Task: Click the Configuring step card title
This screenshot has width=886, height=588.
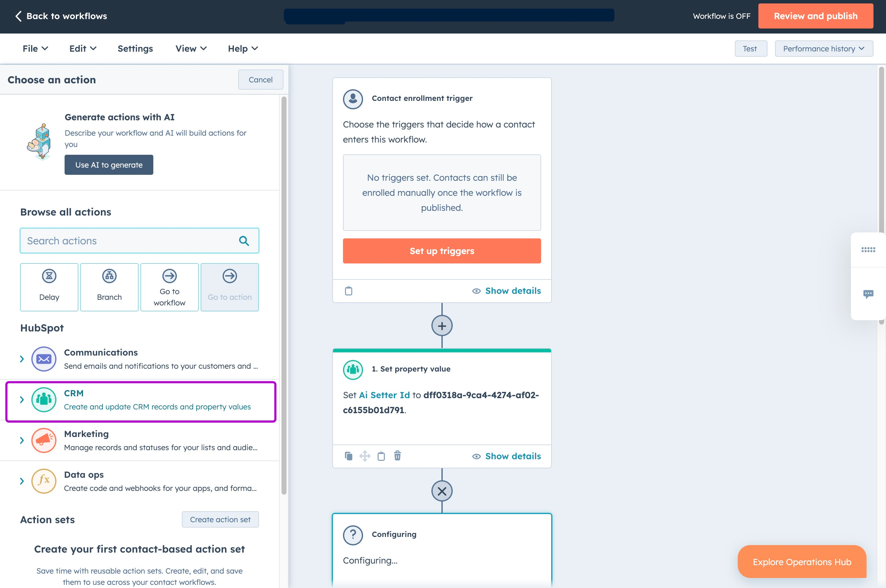Action: pyautogui.click(x=394, y=534)
